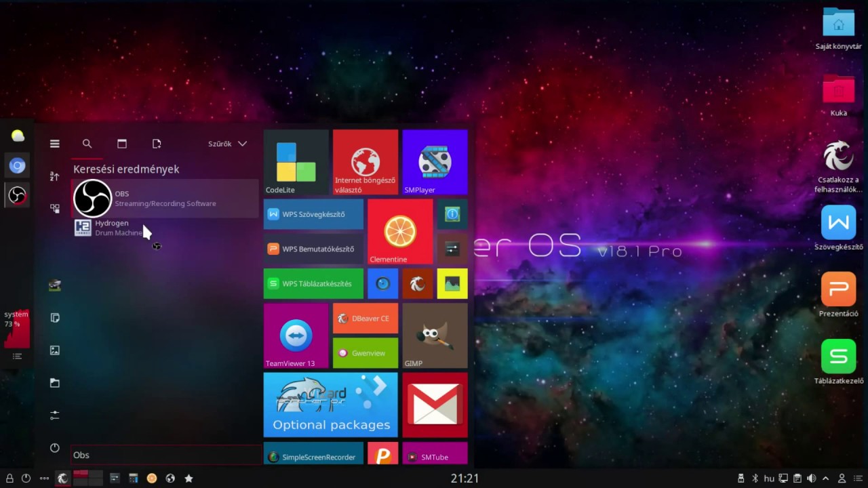
Task: Open WPS Táblázatkészítés tile
Action: tap(313, 283)
